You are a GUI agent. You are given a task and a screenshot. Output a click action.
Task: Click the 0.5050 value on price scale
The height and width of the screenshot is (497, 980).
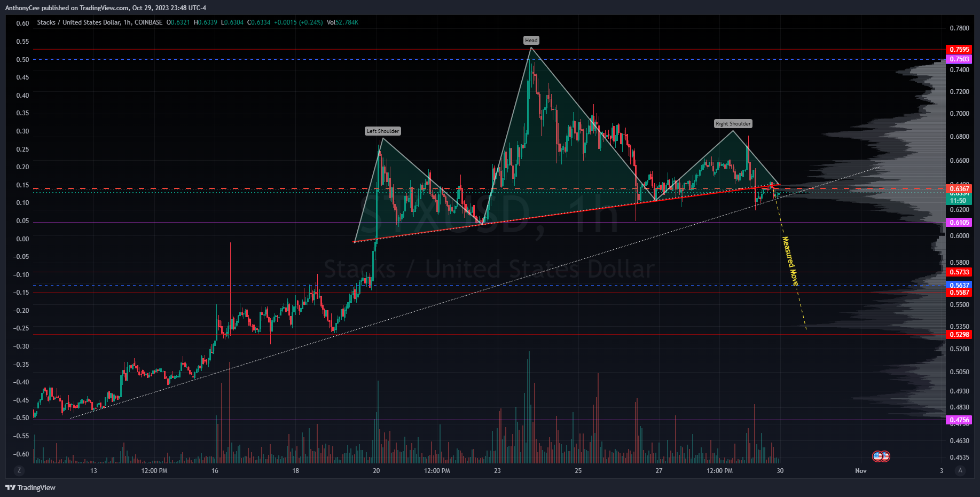959,372
